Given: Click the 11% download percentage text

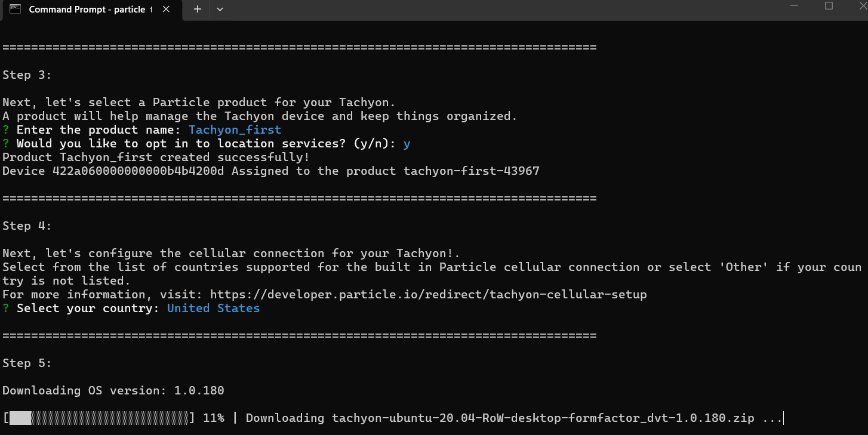Looking at the screenshot, I should pos(213,418).
